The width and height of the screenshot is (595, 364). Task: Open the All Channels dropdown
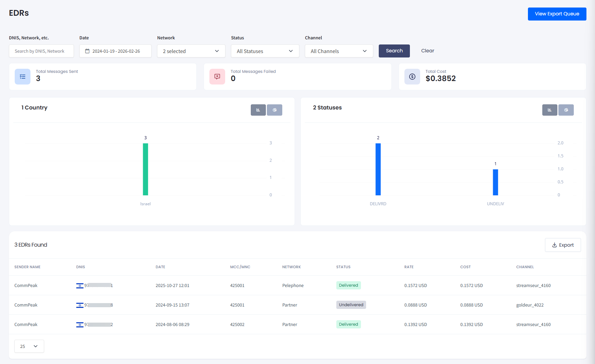coord(339,51)
